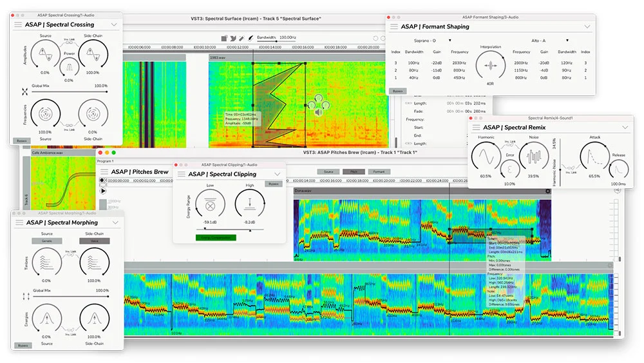
Task: Click the speaker icon on the spectral surface
Action: [317, 112]
